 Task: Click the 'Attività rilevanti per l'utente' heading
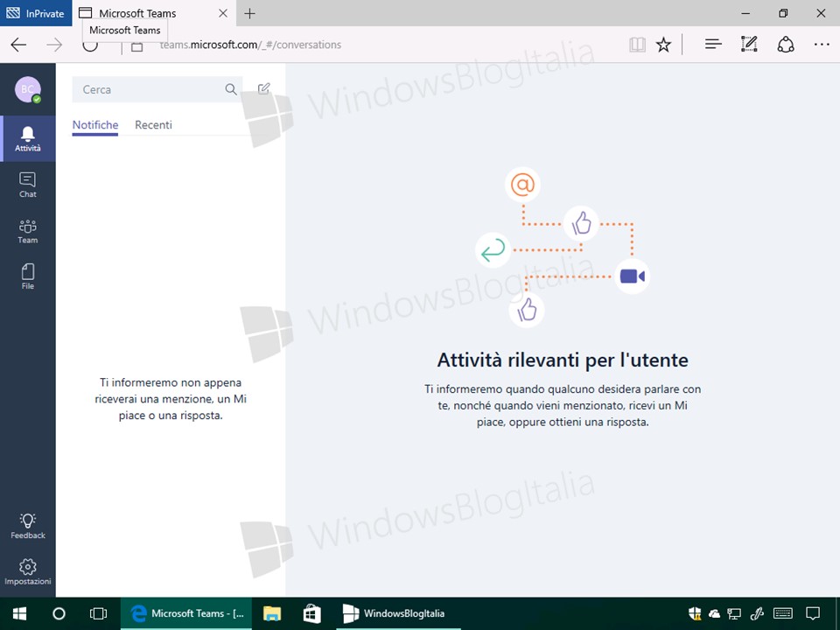[563, 360]
